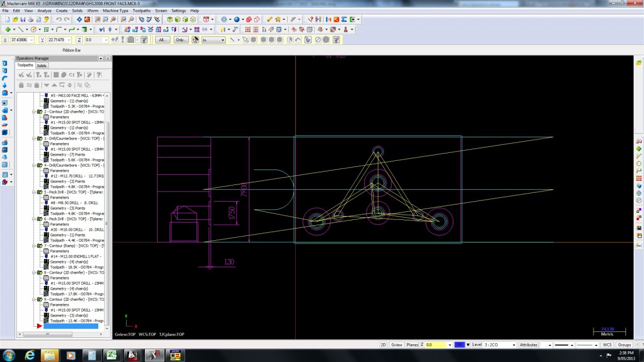This screenshot has width=644, height=362.
Task: Click Internet Explorer in taskbar
Action: 30,355
